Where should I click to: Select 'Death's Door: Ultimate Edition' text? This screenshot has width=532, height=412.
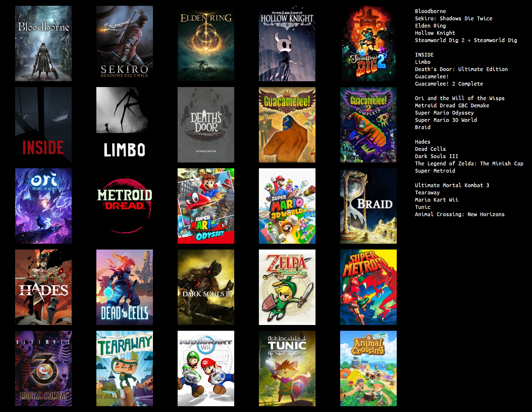click(461, 69)
